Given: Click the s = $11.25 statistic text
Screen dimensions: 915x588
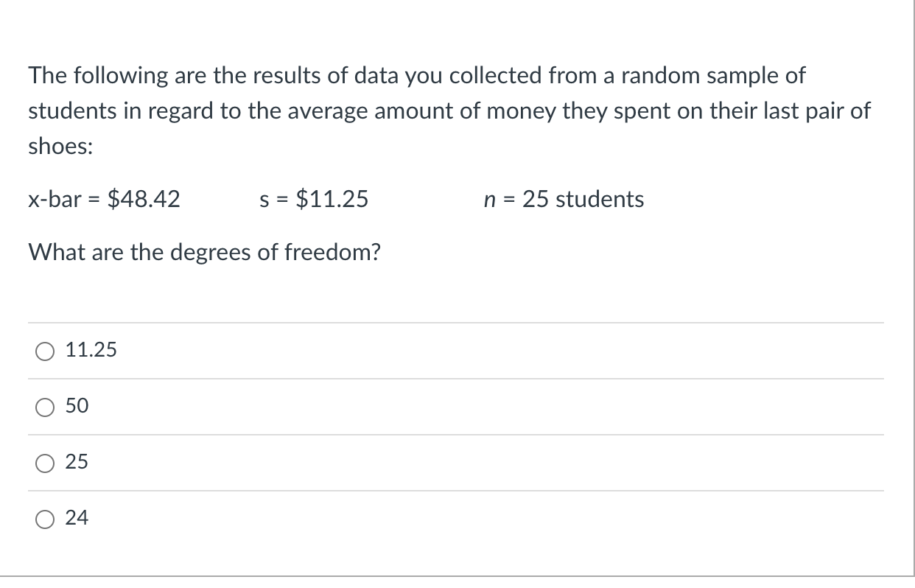Looking at the screenshot, I should 313,199.
